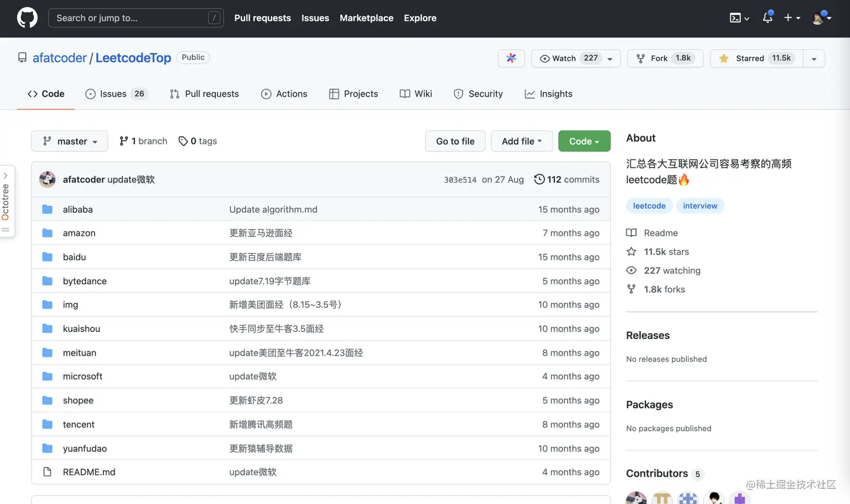Switch to the repository Pull requests tab
This screenshot has width=850, height=504.
click(204, 94)
